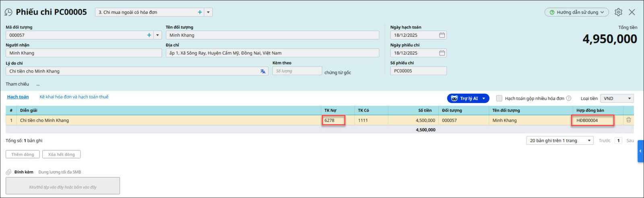
Task: Open Hướng dẫn sử dụng help menu
Action: tap(576, 13)
